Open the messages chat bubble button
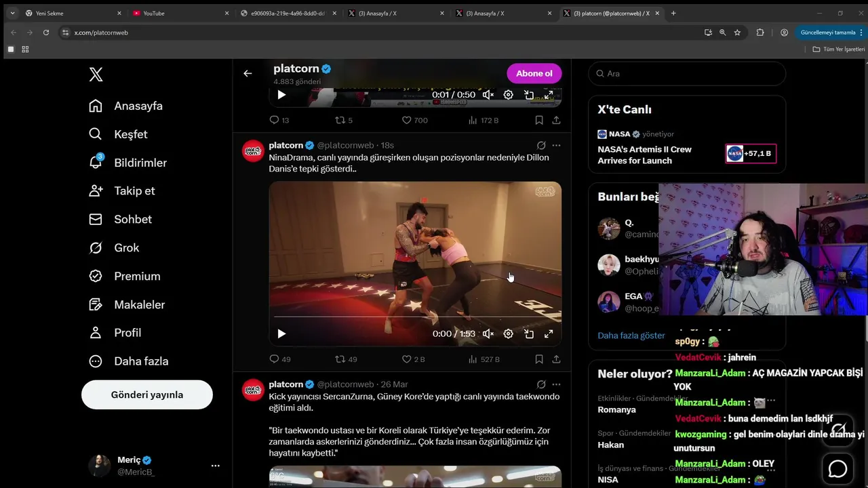The width and height of the screenshot is (868, 488). 838,468
